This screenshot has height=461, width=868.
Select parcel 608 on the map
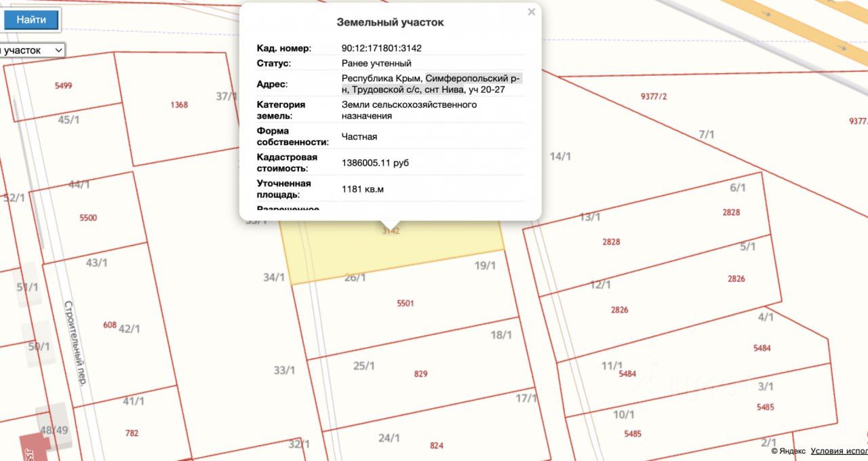coord(110,325)
